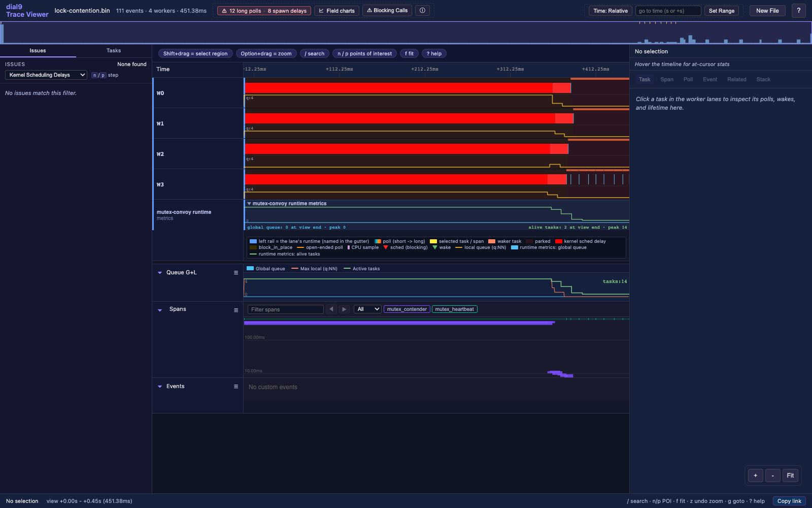Viewport: 812px width, 508px height.
Task: Open the Kernel Scheduling Delays issue filter dropdown
Action: [x=46, y=75]
